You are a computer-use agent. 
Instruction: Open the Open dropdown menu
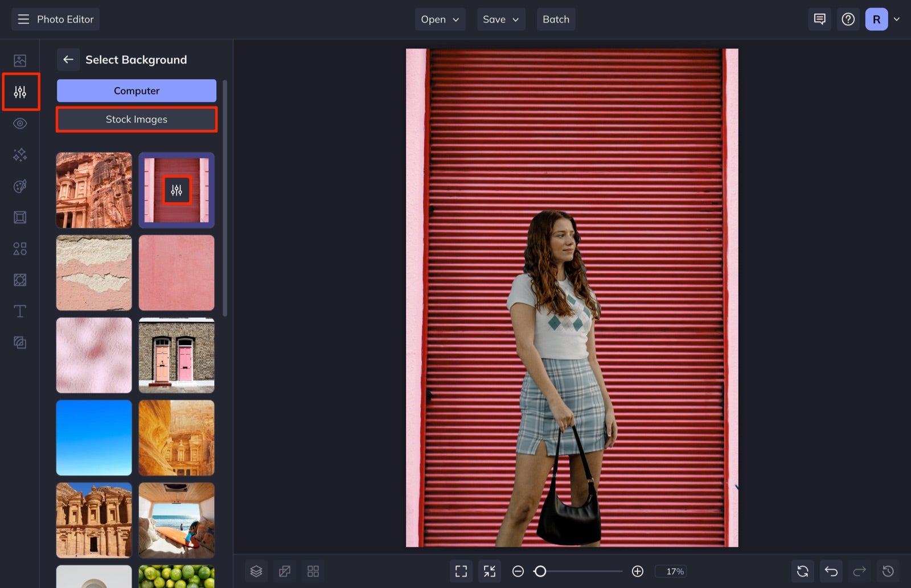point(440,19)
